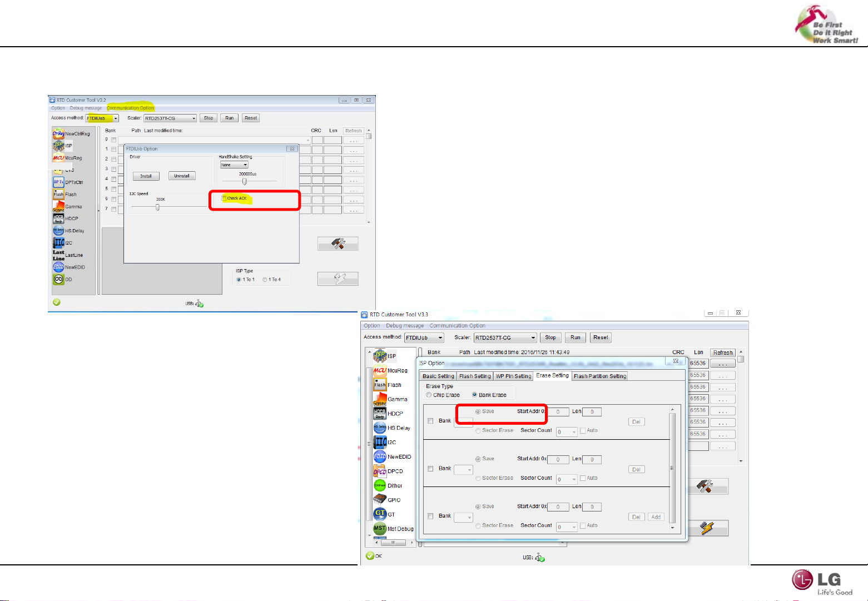The image size is (868, 601).
Task: Open DPTxCtrl tool in V3.2 sidebar
Action: click(x=68, y=182)
